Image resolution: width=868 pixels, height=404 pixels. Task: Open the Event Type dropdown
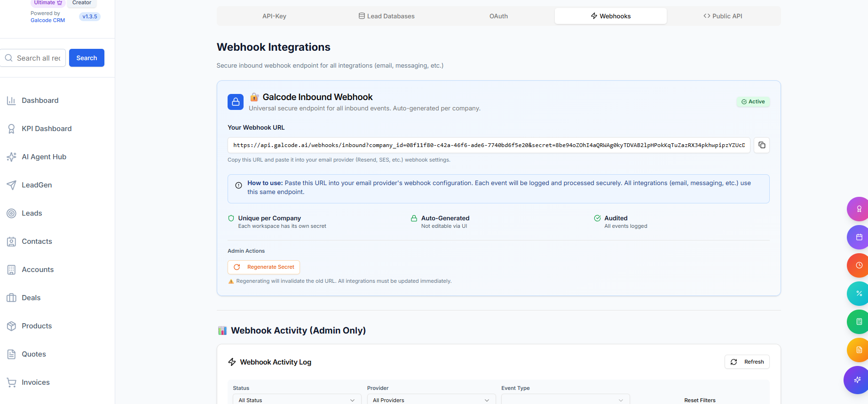(x=565, y=400)
